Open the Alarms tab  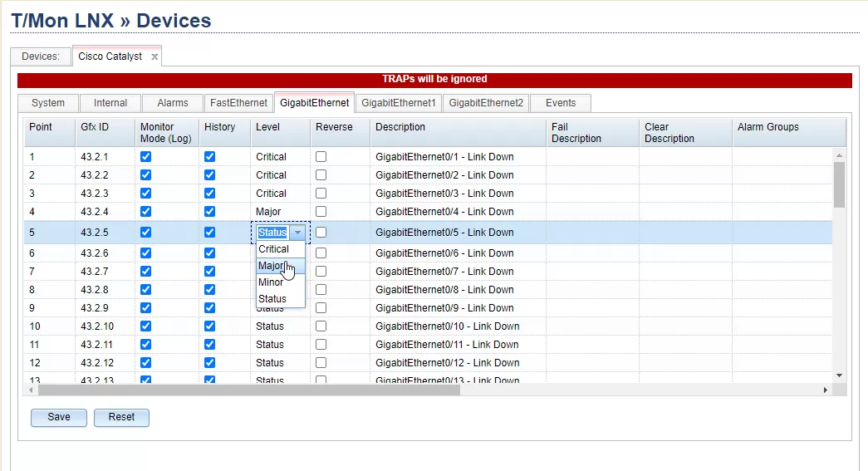point(173,103)
